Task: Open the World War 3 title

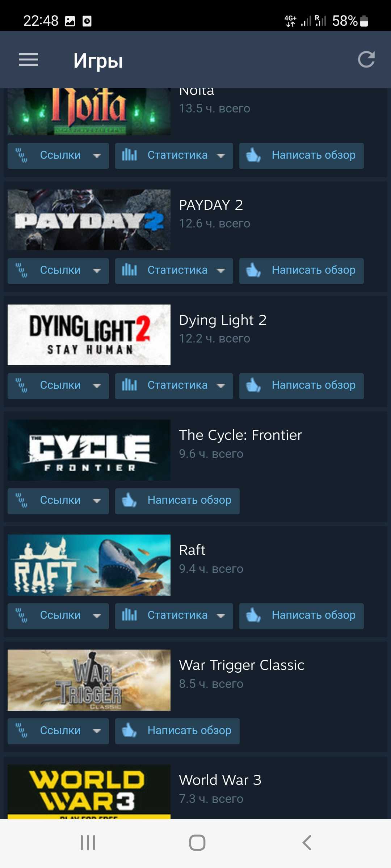Action: point(220,780)
